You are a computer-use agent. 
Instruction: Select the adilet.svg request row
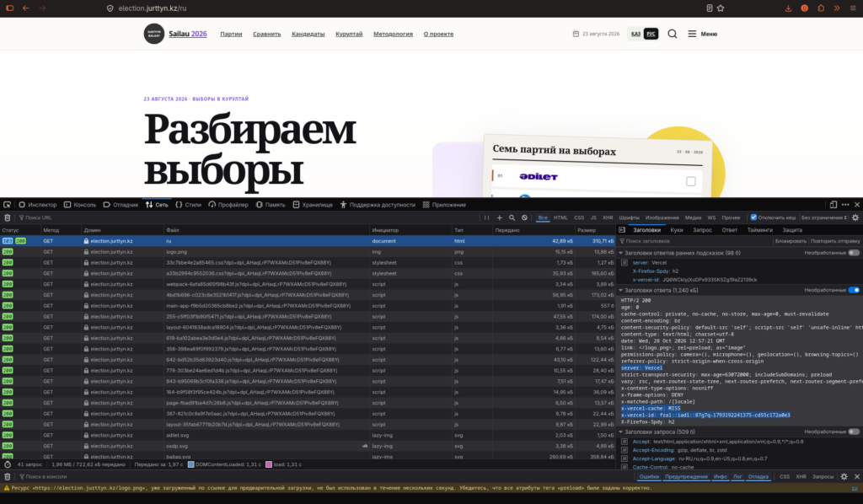(x=308, y=435)
